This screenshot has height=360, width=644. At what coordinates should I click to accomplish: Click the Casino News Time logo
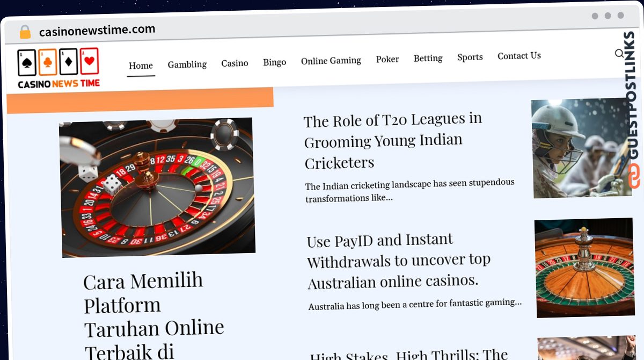coord(58,69)
